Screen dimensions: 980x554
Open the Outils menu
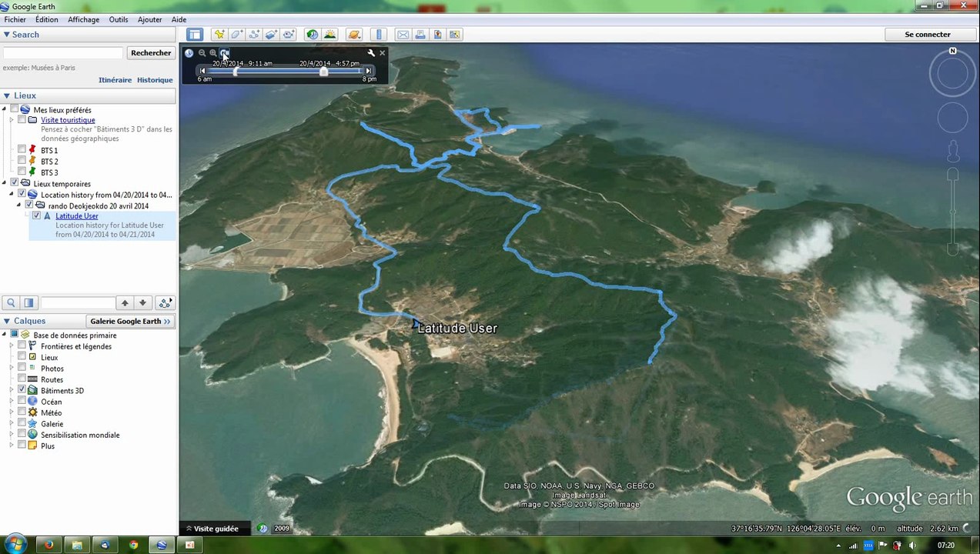coord(119,20)
